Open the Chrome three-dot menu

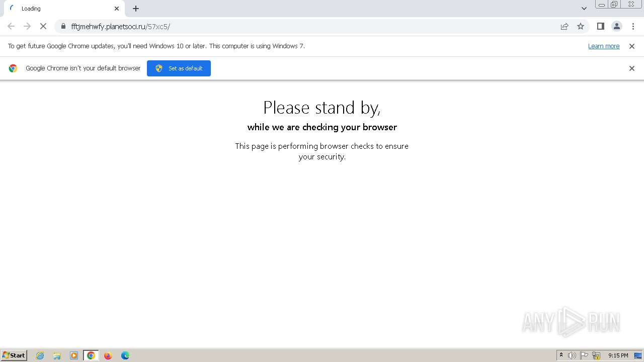633,26
